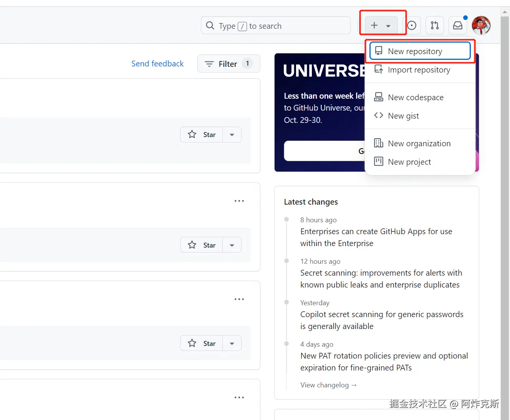Click the scrollbar up arrow
The image size is (510, 420).
[505, 12]
